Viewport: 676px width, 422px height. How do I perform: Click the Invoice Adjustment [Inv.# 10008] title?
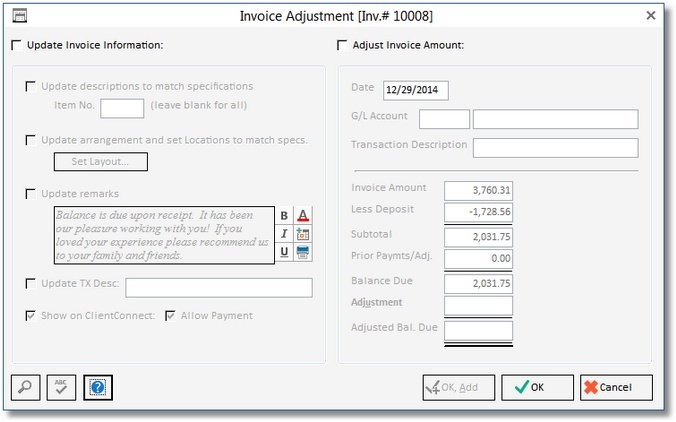coord(336,16)
